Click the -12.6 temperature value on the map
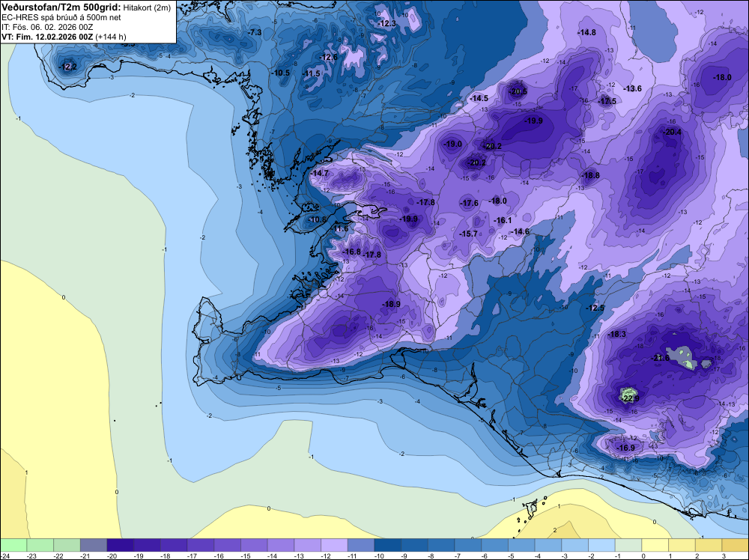This screenshot has width=749, height=560. [x=328, y=57]
